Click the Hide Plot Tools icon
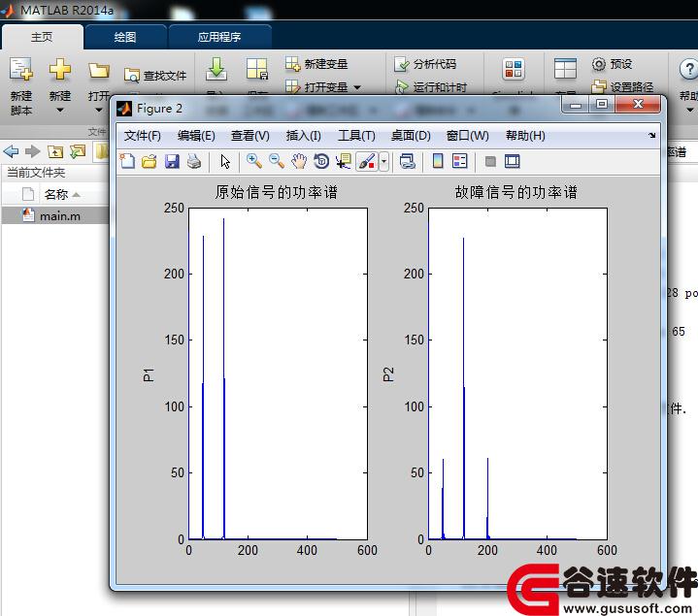 pyautogui.click(x=490, y=161)
